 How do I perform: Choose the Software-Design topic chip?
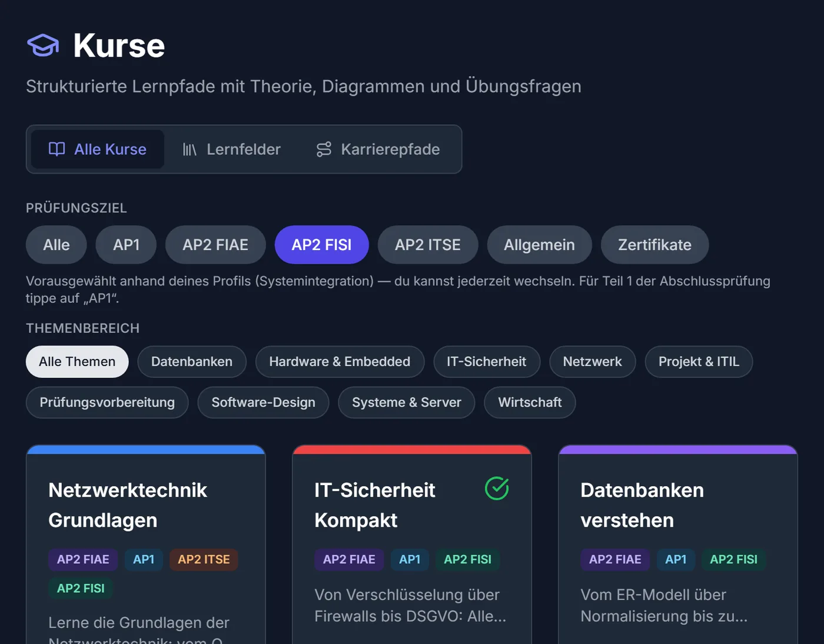click(264, 403)
